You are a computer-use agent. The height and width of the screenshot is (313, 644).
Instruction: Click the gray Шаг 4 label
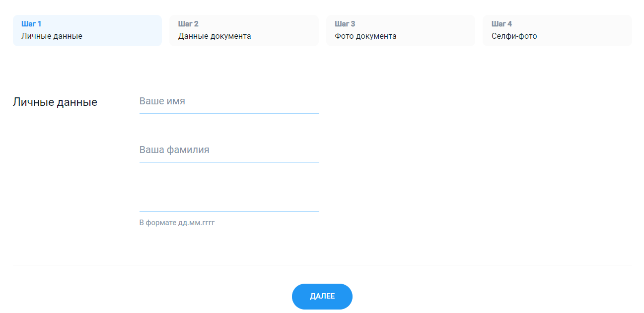point(501,24)
